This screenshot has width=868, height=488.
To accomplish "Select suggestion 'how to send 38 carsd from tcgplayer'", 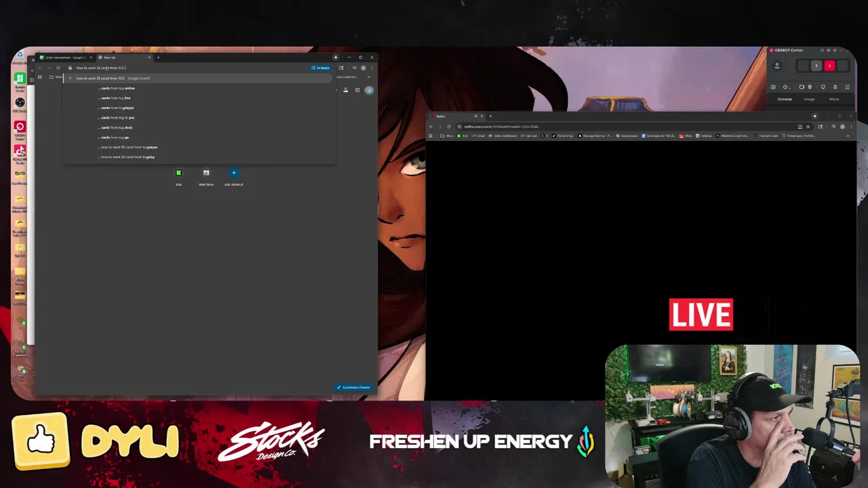I will (200, 147).
